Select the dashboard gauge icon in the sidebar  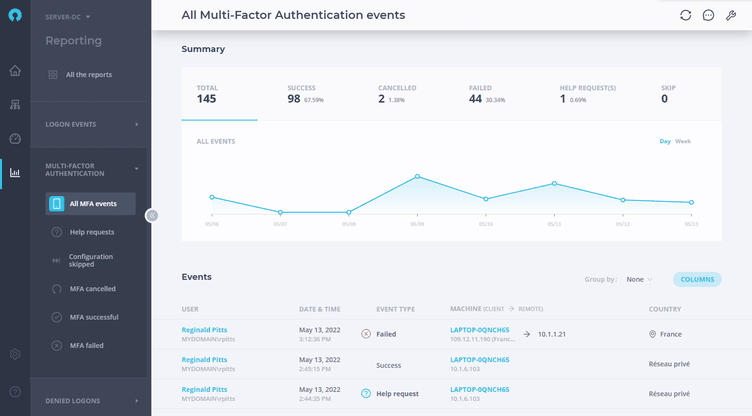coord(15,139)
